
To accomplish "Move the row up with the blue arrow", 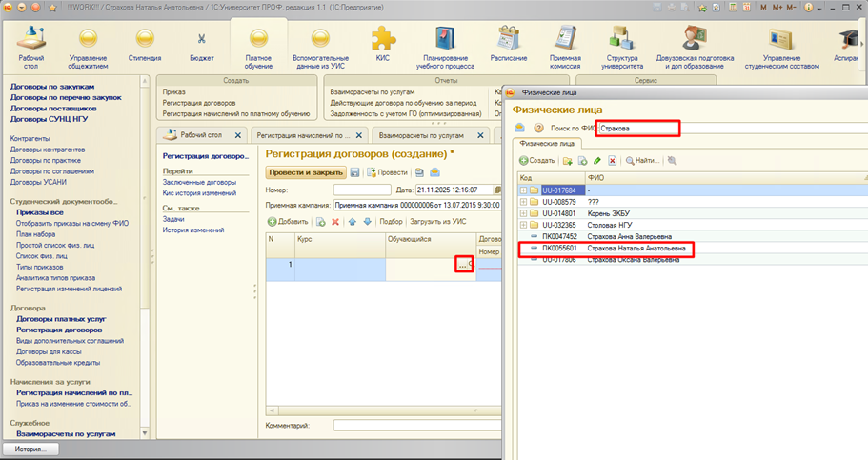I will click(353, 221).
